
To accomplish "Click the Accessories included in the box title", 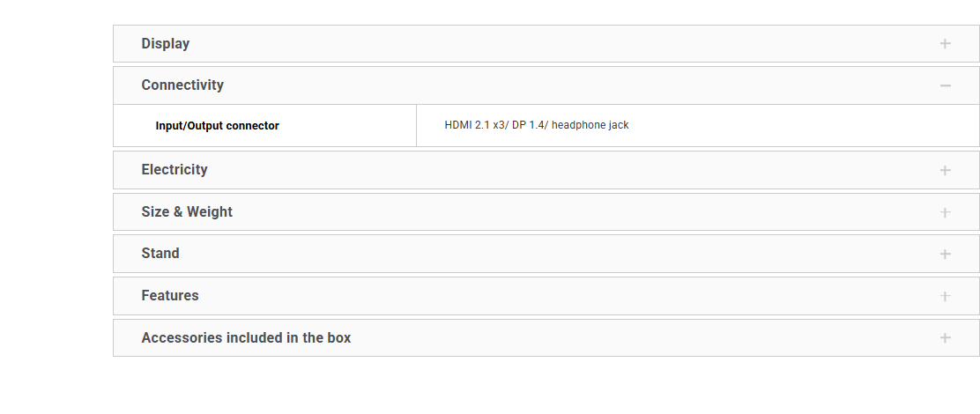I will point(246,338).
